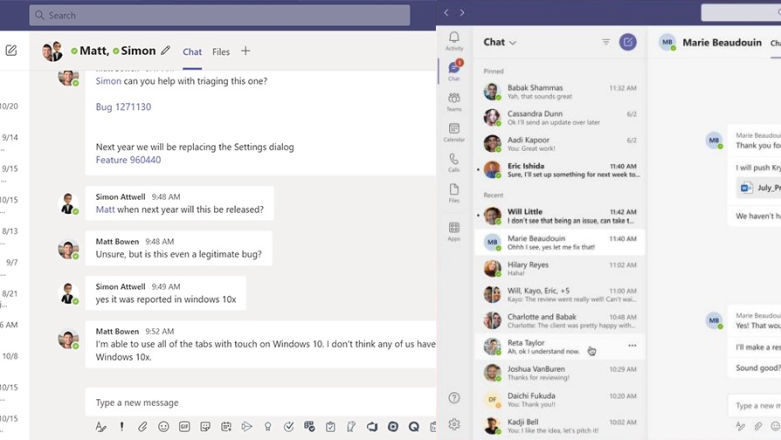This screenshot has height=440, width=781.
Task: Open Chat with the notification badge in rail
Action: [454, 71]
